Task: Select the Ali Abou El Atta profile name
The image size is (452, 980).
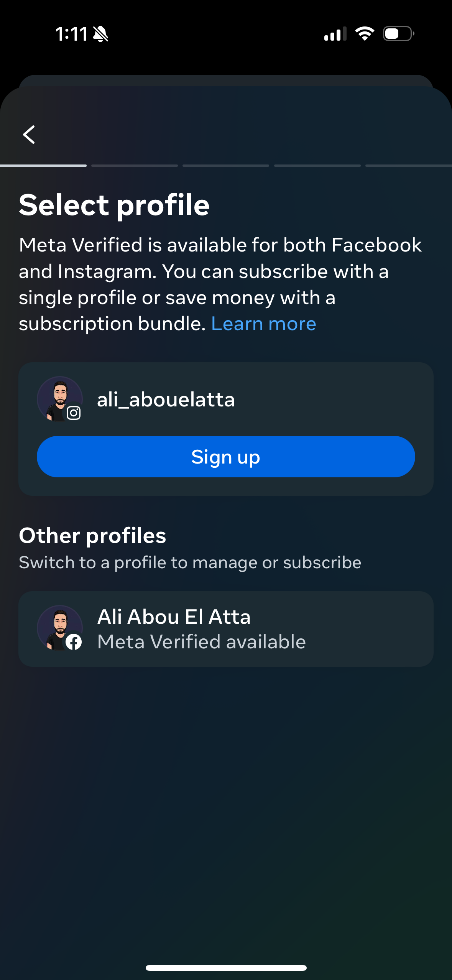Action: (x=174, y=617)
